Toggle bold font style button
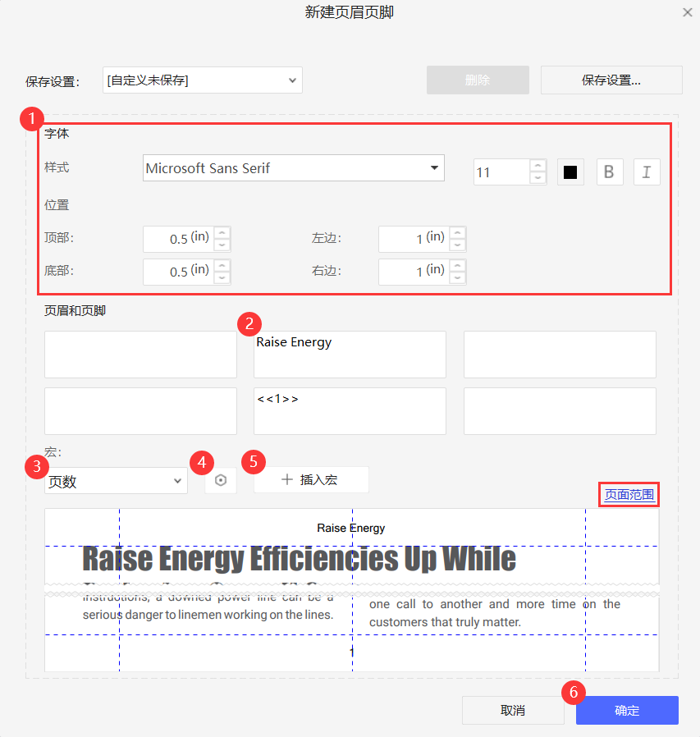The height and width of the screenshot is (737, 700). [x=610, y=172]
